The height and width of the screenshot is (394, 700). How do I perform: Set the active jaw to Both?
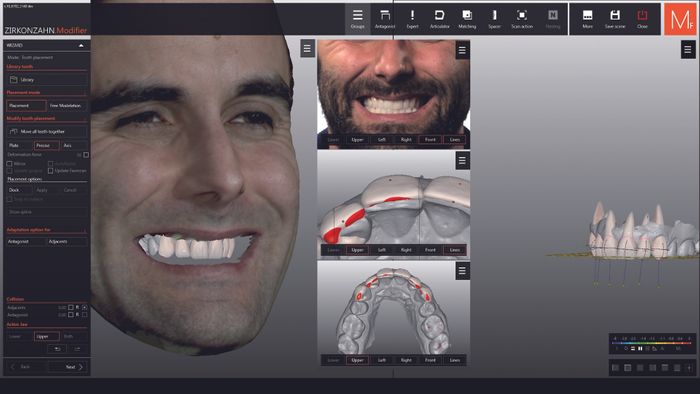(x=74, y=336)
